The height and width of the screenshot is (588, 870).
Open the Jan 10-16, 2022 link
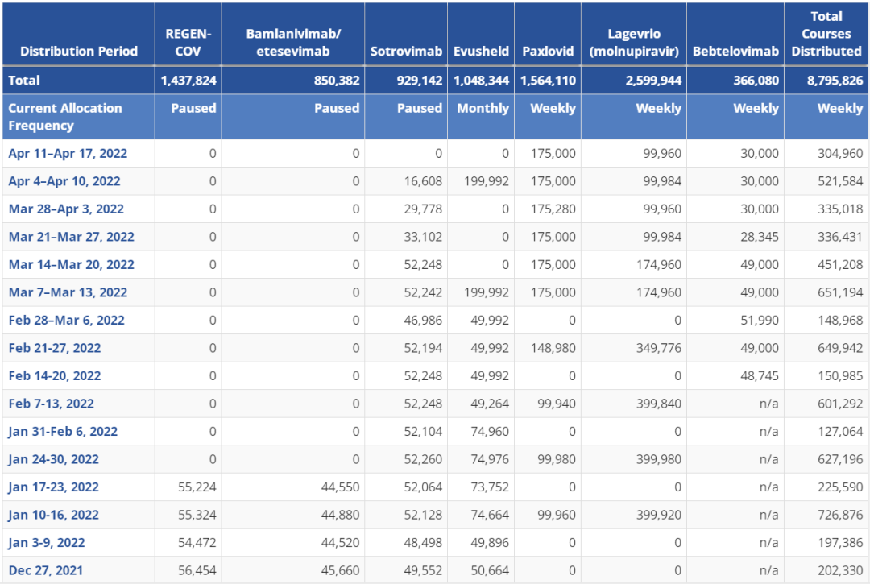[x=53, y=514]
